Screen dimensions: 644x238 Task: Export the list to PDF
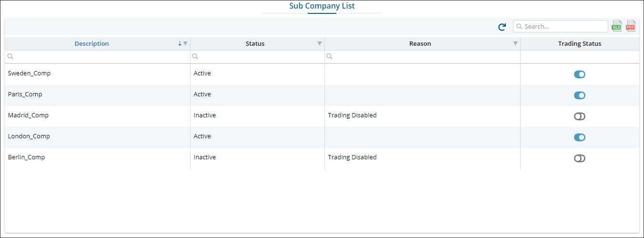coord(631,26)
